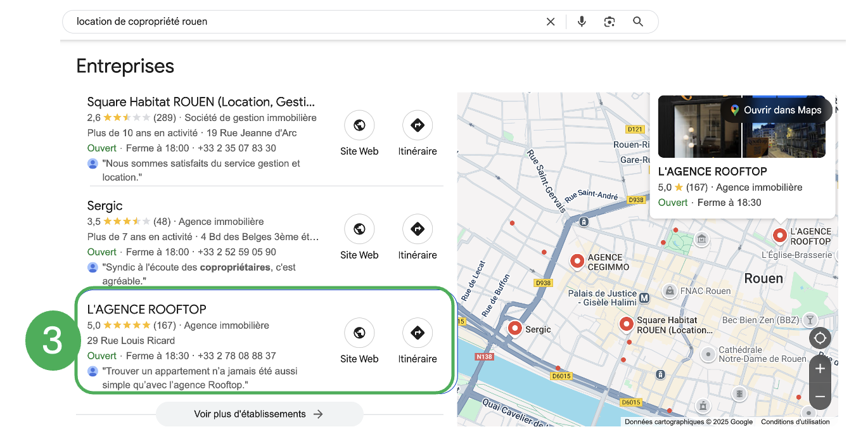
Task: Open 'Conditions d'utilisation' link on map
Action: [795, 421]
